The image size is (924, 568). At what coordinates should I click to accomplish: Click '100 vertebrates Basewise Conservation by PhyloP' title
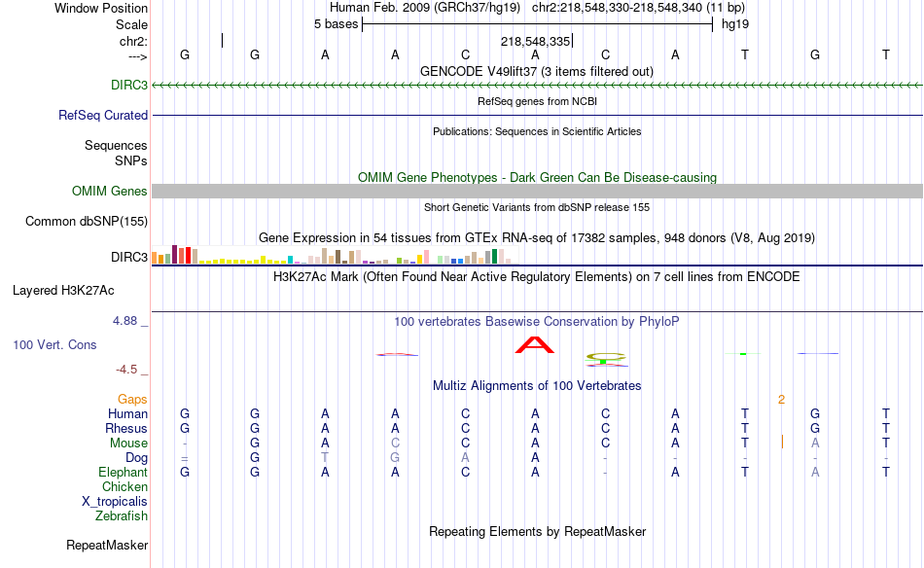(x=537, y=322)
